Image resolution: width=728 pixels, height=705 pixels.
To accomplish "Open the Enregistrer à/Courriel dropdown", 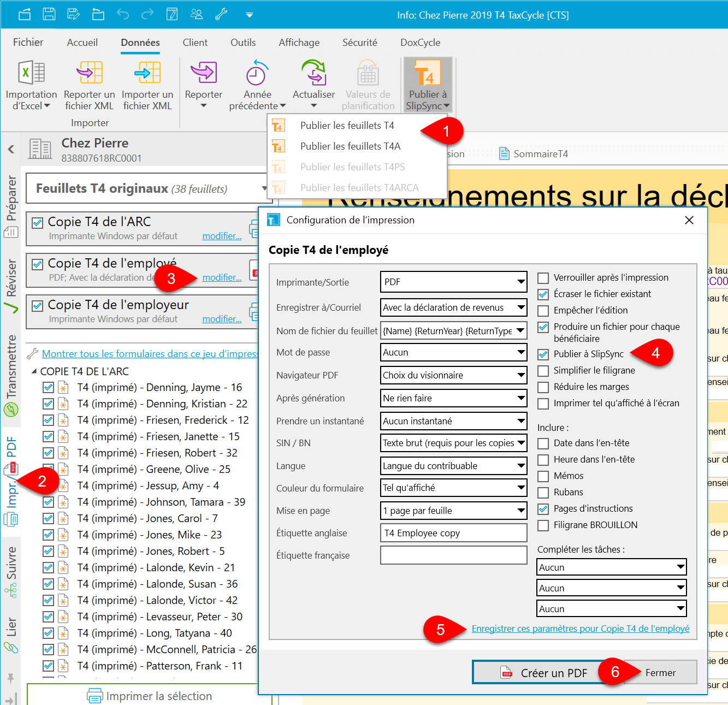I will [x=454, y=307].
